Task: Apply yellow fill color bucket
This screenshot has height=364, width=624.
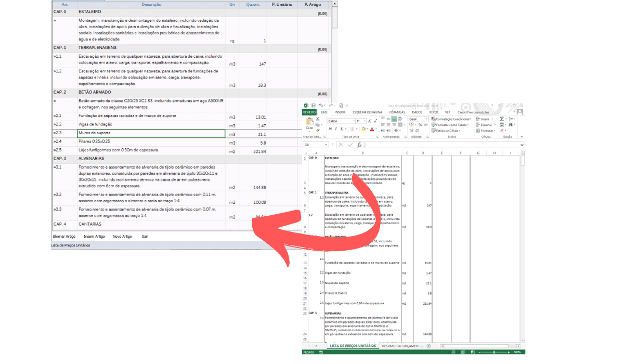Action: coord(363,129)
